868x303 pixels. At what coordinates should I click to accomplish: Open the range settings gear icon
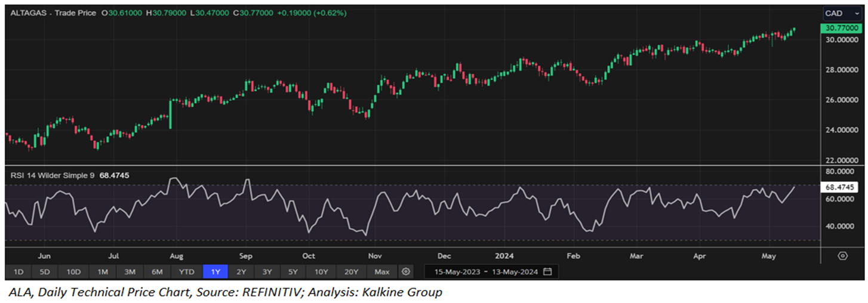pyautogui.click(x=406, y=272)
